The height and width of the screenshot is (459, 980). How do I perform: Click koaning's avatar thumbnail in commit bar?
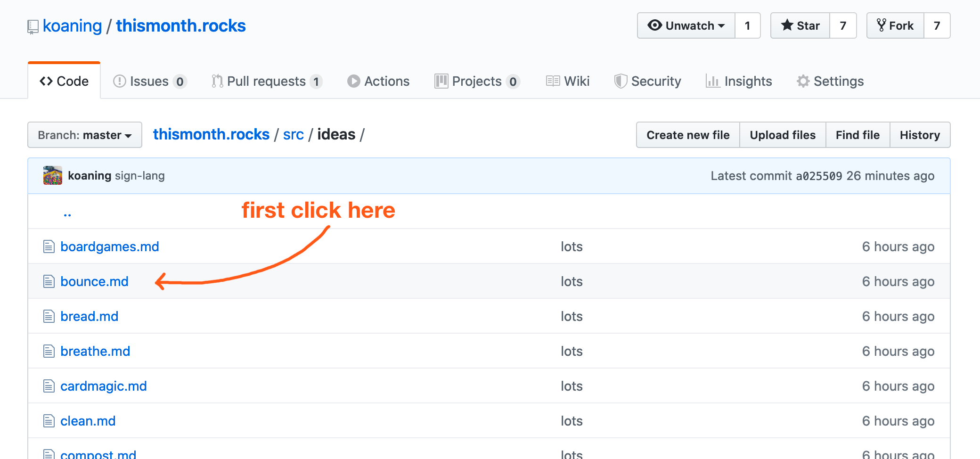pyautogui.click(x=53, y=175)
